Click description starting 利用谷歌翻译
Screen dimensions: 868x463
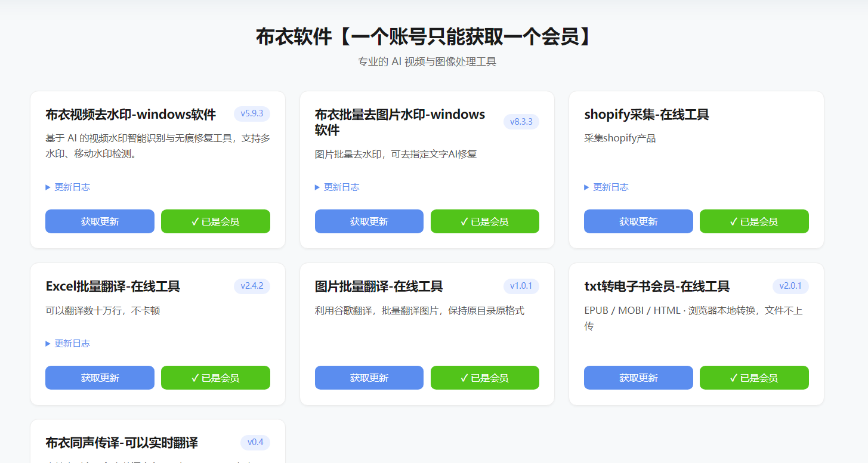(419, 311)
